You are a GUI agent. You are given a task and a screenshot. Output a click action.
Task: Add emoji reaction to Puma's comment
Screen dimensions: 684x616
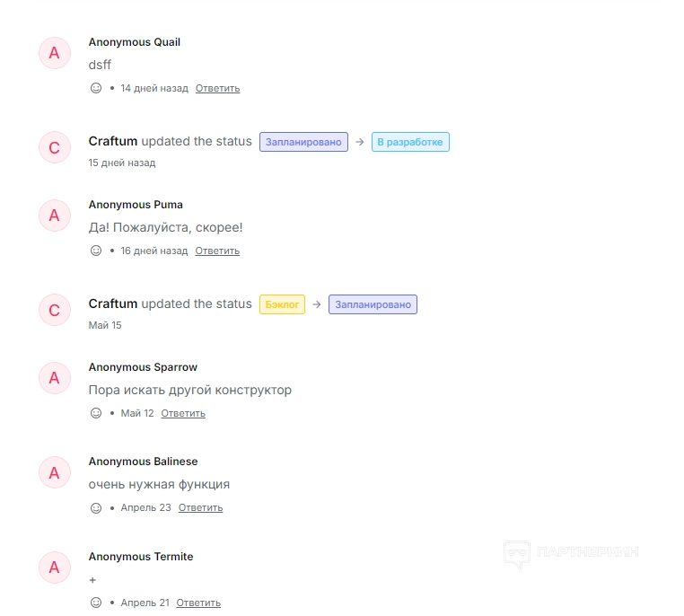(96, 251)
